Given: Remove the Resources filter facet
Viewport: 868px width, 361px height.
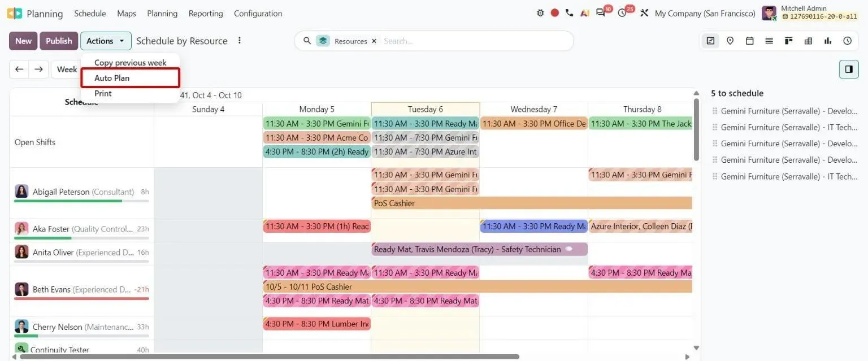Looking at the screenshot, I should click(374, 41).
